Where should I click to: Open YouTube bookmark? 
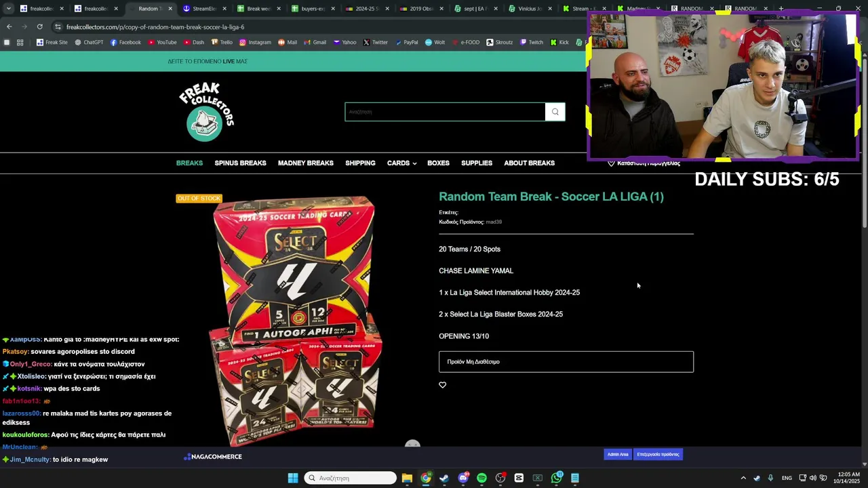162,42
